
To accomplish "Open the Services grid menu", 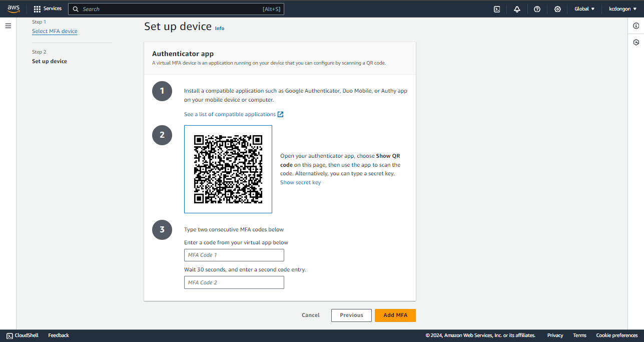I will [x=48, y=9].
